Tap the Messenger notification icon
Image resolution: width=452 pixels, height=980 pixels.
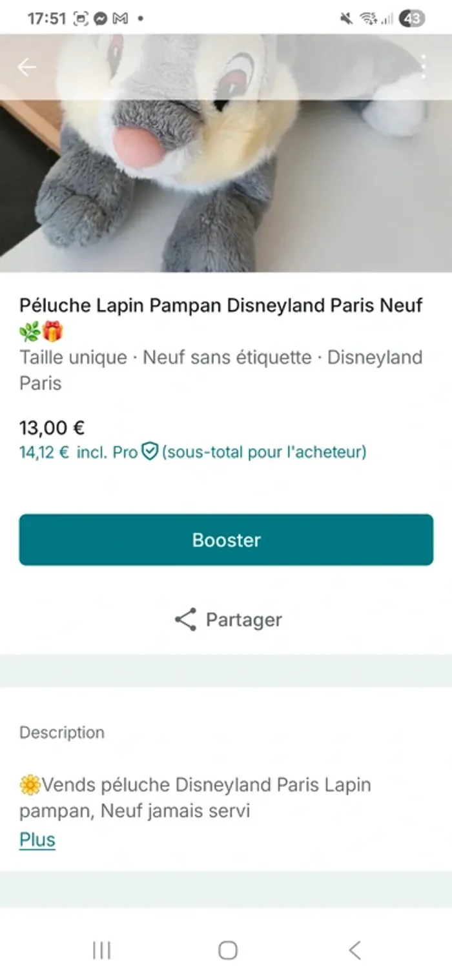pyautogui.click(x=100, y=19)
